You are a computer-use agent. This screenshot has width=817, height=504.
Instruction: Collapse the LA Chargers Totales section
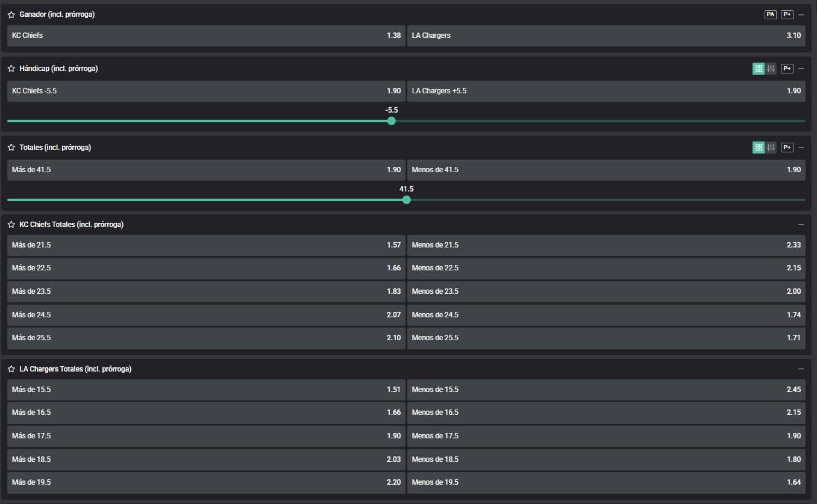click(801, 369)
